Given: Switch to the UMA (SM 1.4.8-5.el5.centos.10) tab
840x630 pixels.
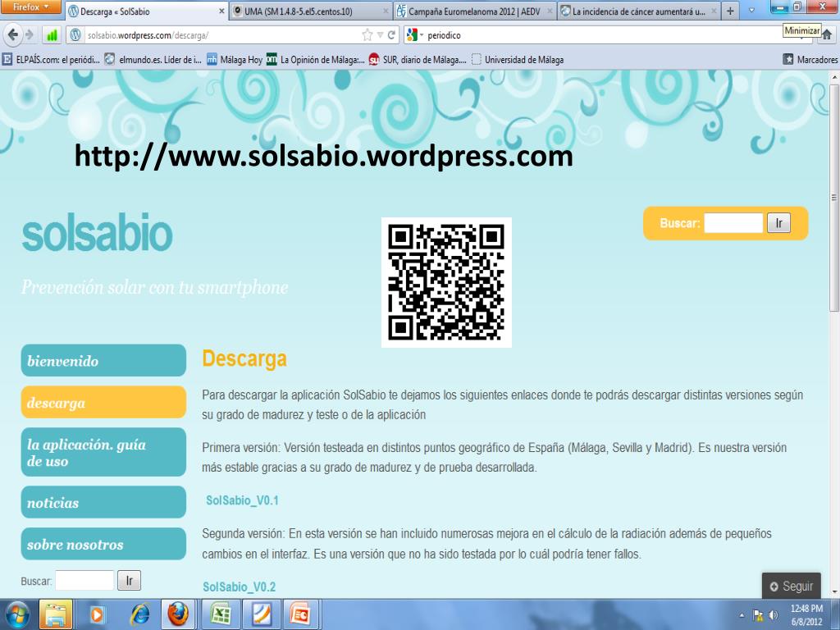Looking at the screenshot, I should pos(311,11).
